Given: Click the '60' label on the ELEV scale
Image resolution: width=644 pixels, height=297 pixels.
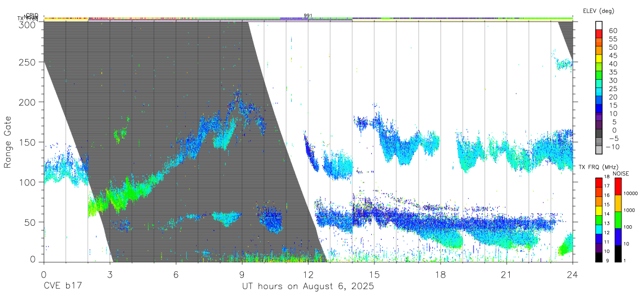Looking at the screenshot, I should pyautogui.click(x=612, y=31).
